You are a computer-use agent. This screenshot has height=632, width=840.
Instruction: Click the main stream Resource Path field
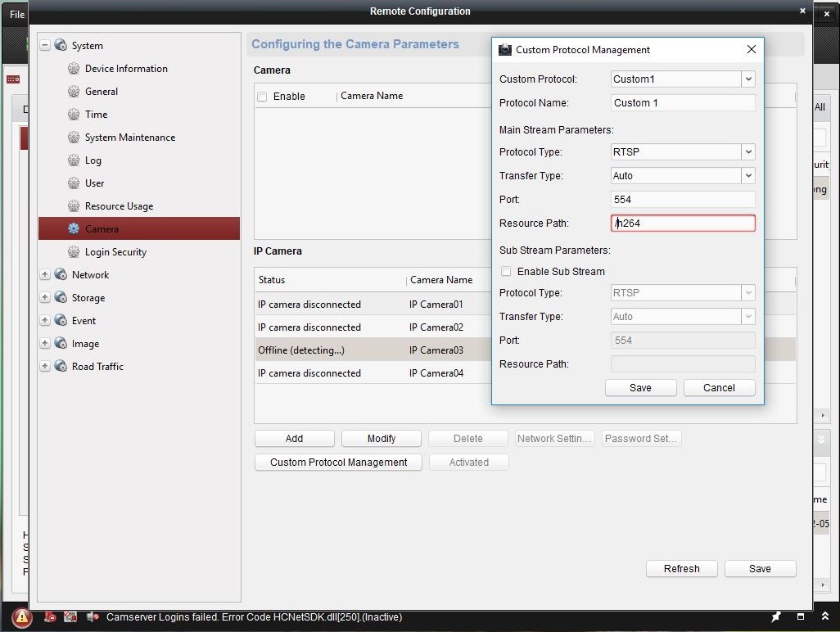coord(683,223)
